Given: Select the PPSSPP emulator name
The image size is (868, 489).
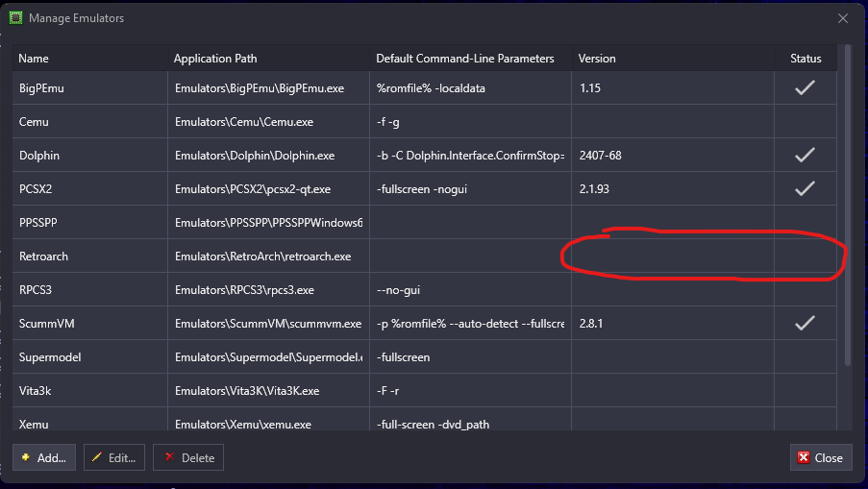Looking at the screenshot, I should click(38, 222).
